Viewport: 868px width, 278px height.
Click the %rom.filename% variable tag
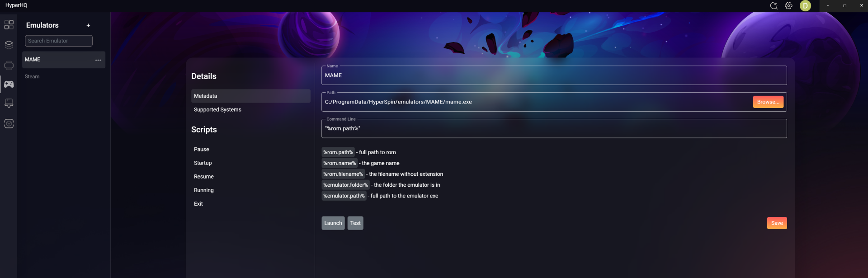tap(343, 174)
